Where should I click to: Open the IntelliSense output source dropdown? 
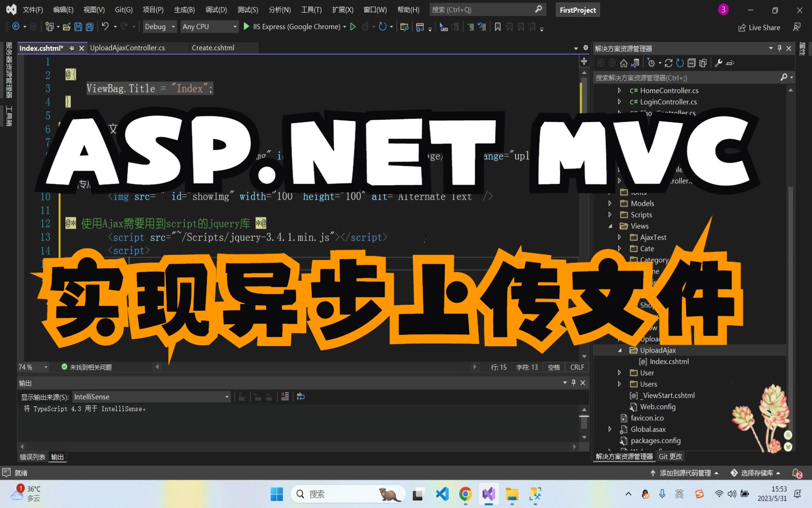(x=151, y=397)
